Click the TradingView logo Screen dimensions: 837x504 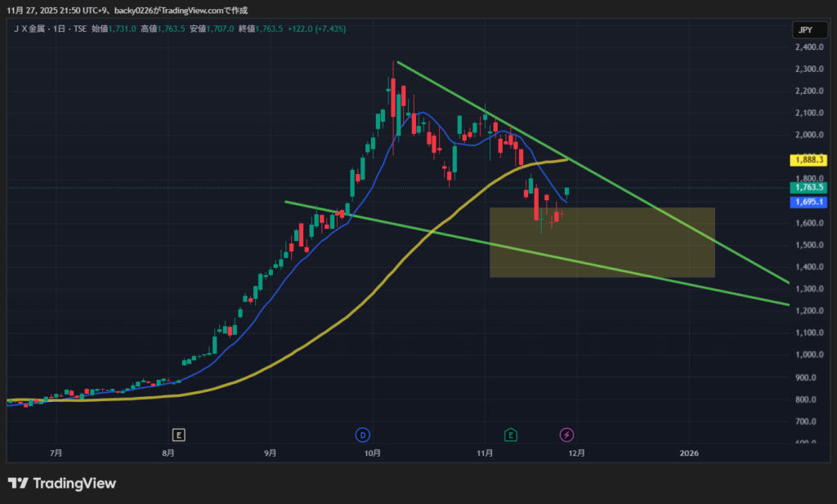(62, 483)
